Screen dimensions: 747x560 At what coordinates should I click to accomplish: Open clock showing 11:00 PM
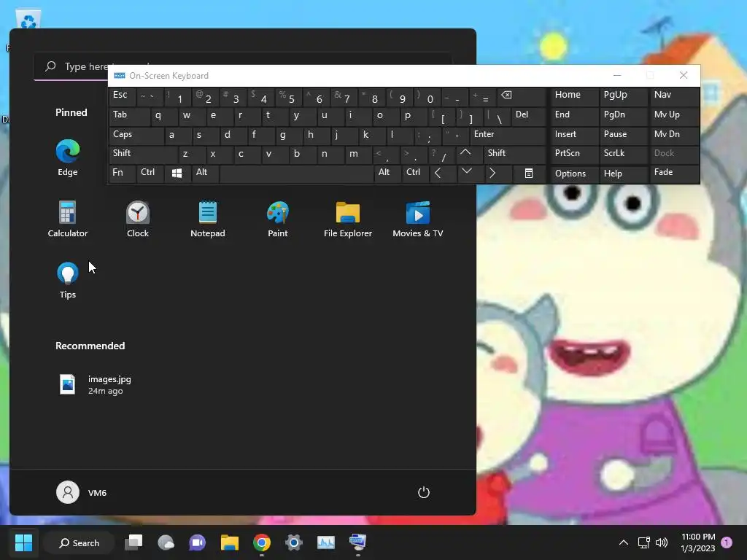pos(698,542)
